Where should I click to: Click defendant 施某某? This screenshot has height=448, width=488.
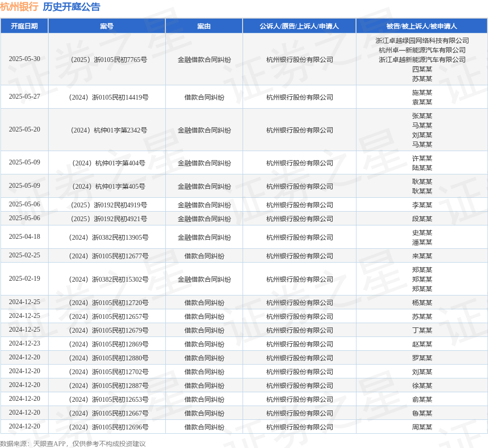pyautogui.click(x=422, y=92)
